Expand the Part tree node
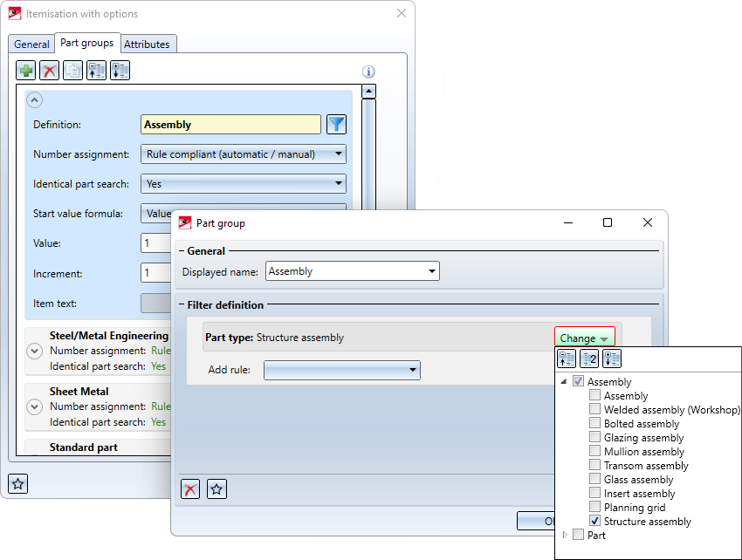Viewport: 742px width, 560px height. tap(564, 536)
